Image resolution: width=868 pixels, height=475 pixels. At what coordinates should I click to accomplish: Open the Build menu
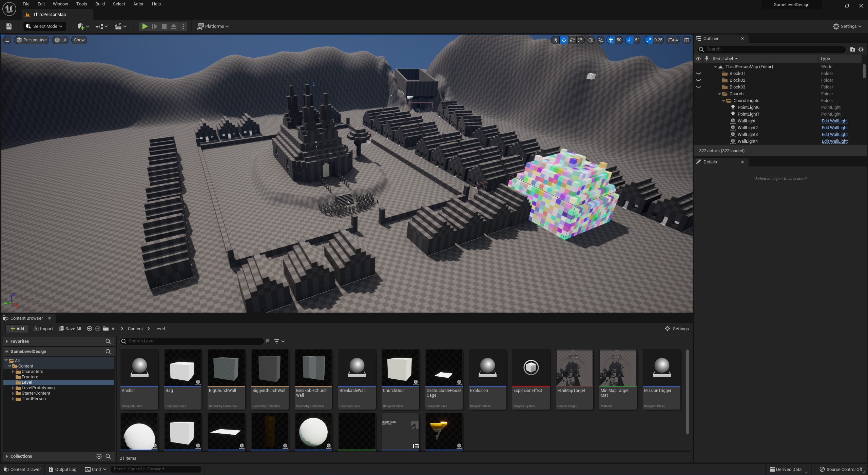click(x=100, y=4)
